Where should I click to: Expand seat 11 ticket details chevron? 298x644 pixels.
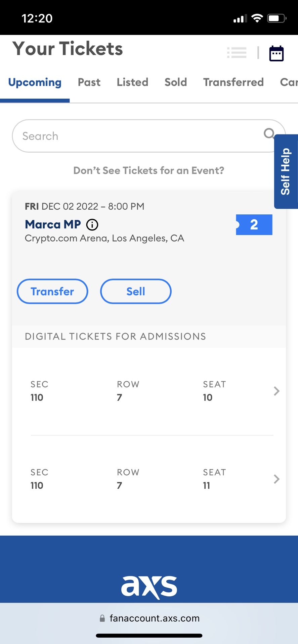[276, 479]
